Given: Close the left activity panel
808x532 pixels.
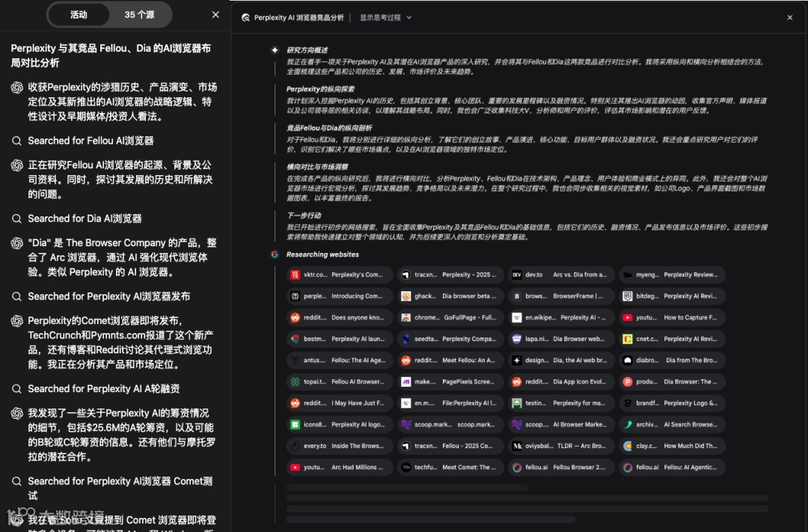Looking at the screenshot, I should pyautogui.click(x=215, y=14).
